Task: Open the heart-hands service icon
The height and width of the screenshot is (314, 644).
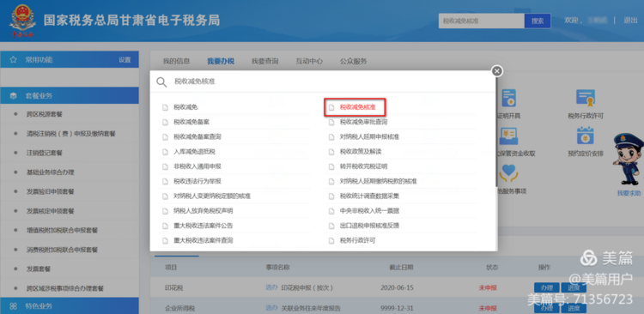Action: (x=509, y=173)
